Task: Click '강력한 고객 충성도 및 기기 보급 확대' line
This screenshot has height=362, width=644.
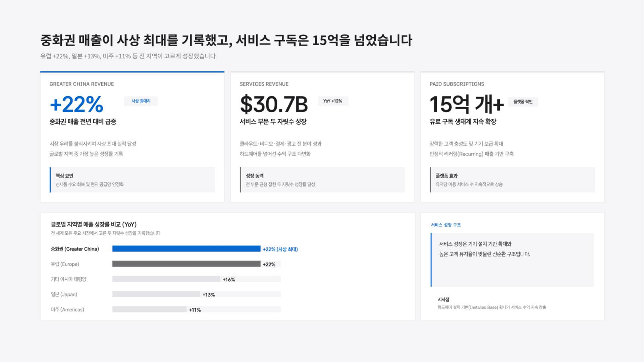Action: click(x=467, y=144)
